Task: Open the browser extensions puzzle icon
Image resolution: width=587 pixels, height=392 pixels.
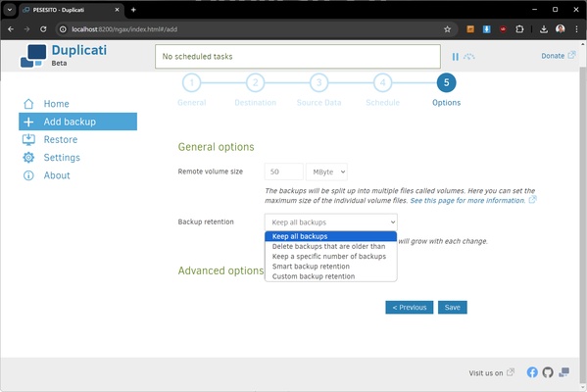Action: tap(519, 29)
